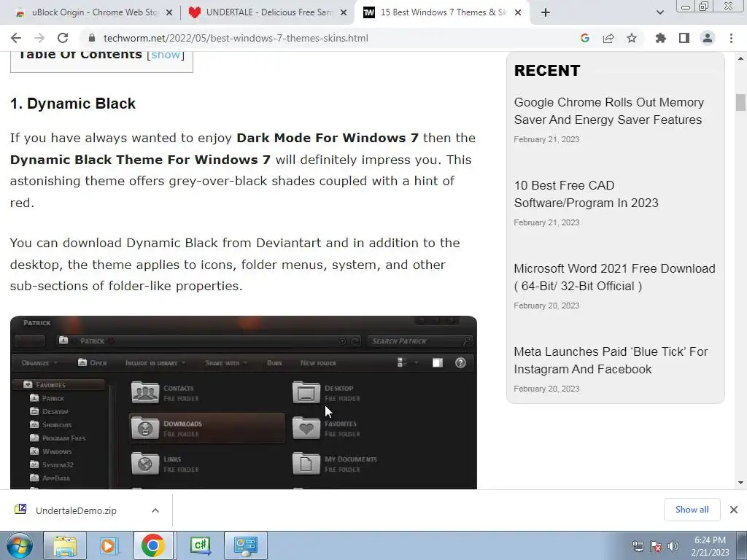This screenshot has width=747, height=560.
Task: Share this page icon
Action: click(608, 38)
